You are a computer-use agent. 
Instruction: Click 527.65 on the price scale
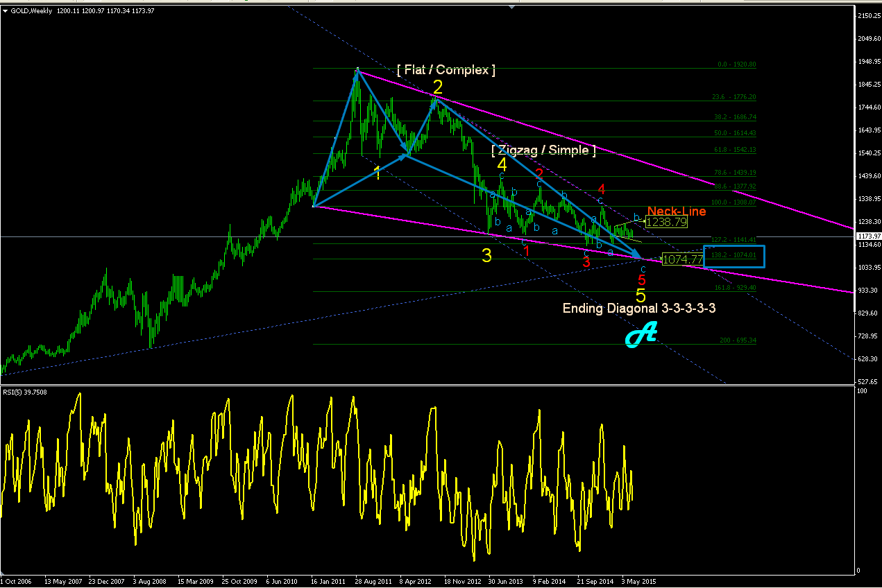tap(867, 382)
